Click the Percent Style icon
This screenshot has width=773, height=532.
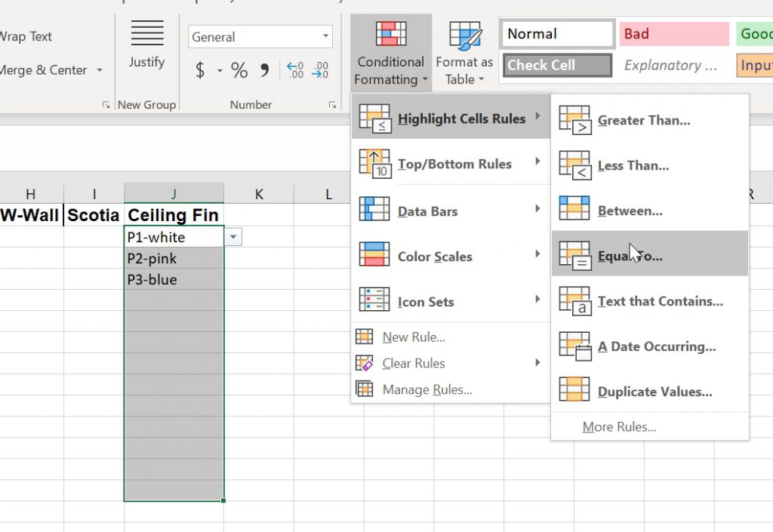(239, 71)
